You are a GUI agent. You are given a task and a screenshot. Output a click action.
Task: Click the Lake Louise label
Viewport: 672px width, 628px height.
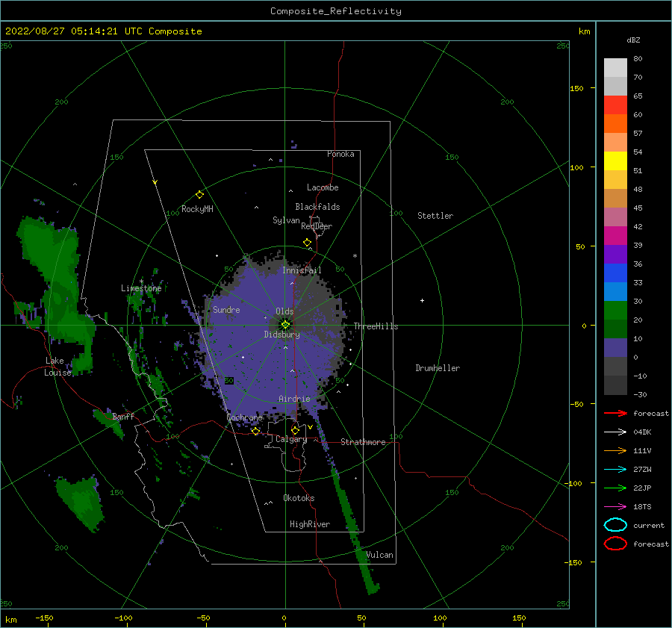[57, 367]
